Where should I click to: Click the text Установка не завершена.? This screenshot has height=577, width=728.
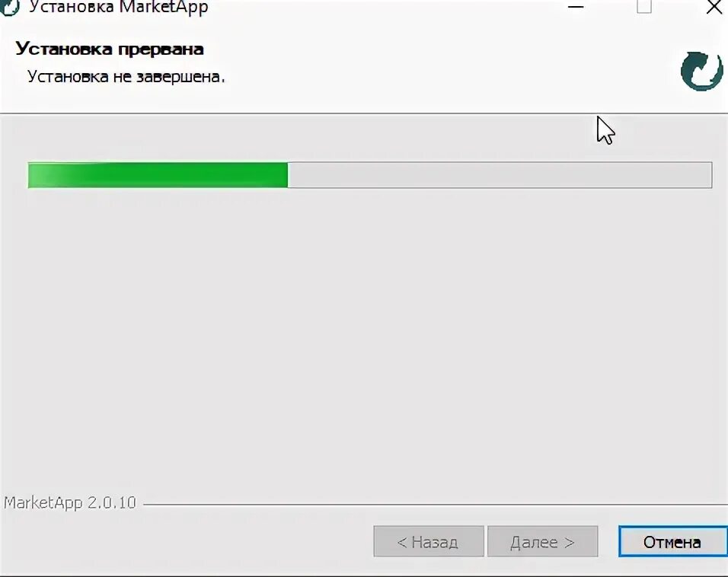click(x=126, y=77)
